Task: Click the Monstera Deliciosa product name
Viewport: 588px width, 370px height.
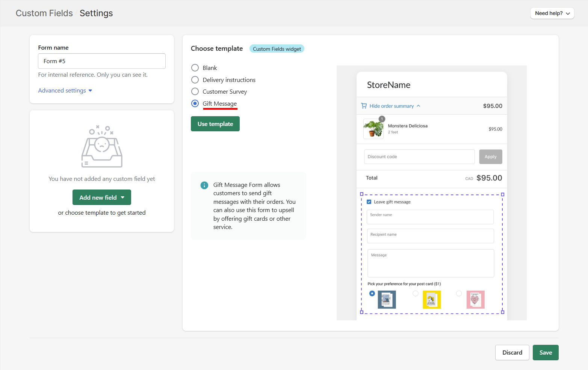Action: coord(408,126)
